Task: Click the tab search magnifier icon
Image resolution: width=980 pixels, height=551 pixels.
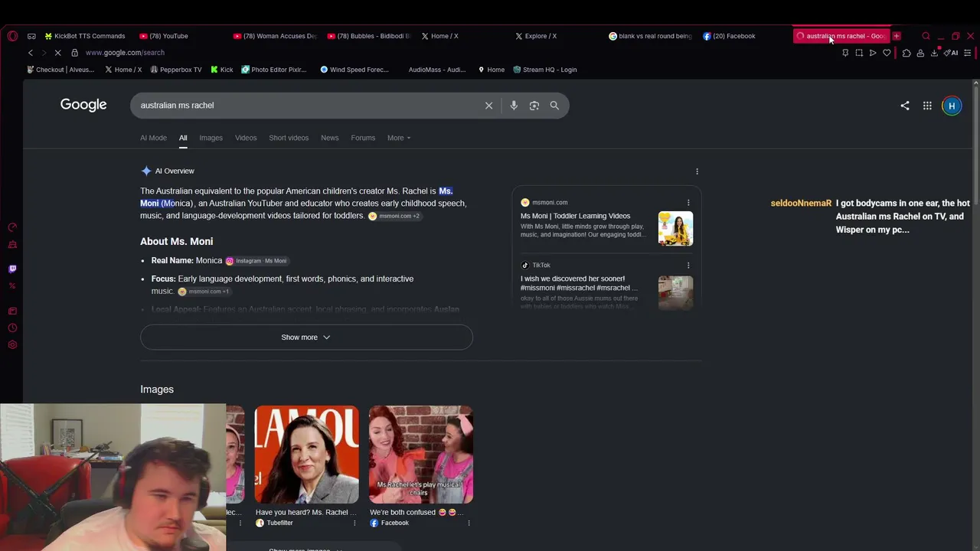Action: (926, 36)
